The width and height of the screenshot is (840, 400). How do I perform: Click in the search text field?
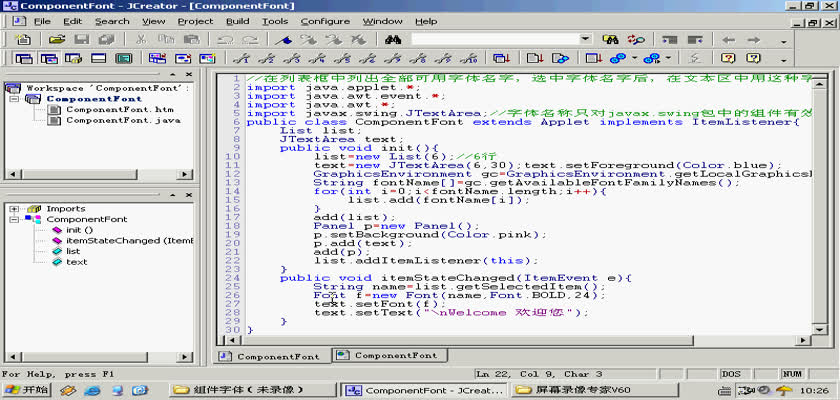495,39
